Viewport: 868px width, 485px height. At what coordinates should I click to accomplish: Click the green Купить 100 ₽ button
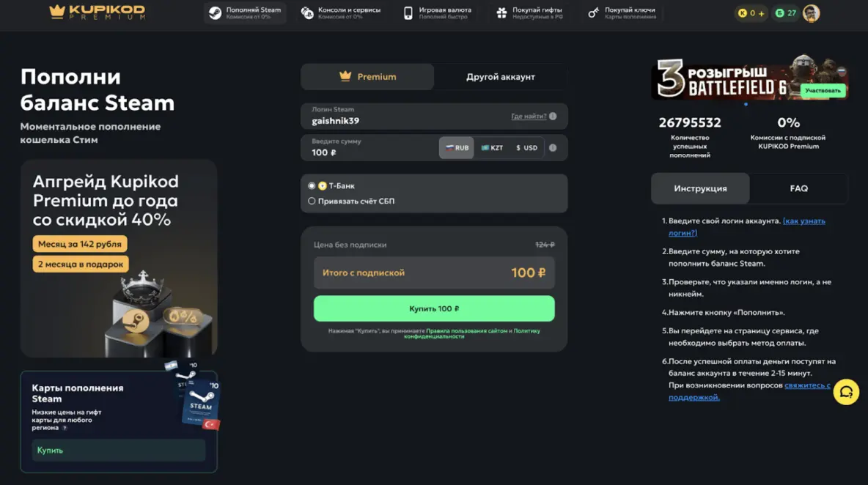click(x=434, y=308)
